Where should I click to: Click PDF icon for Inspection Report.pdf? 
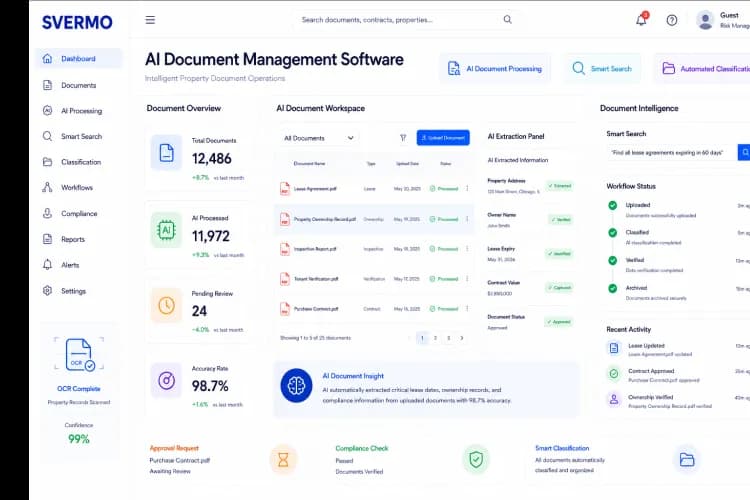[285, 249]
